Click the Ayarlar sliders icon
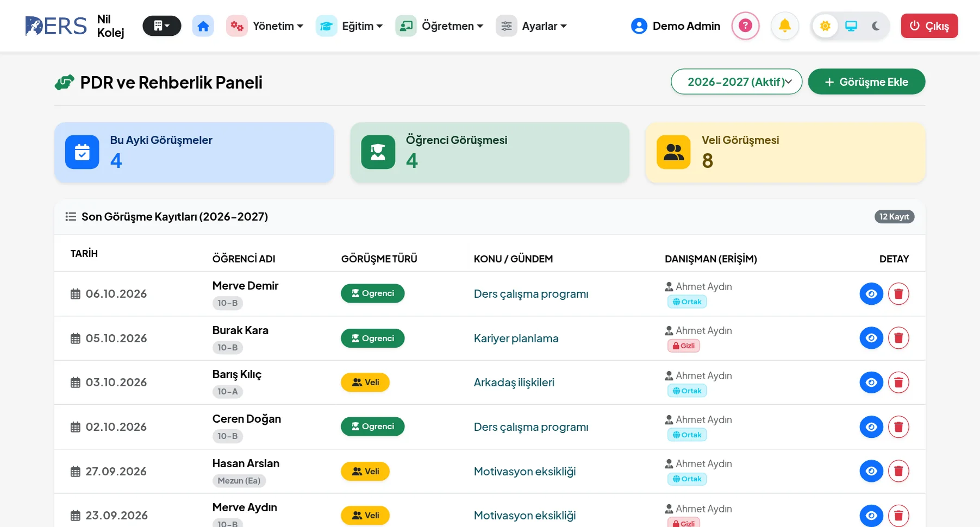 coord(506,26)
